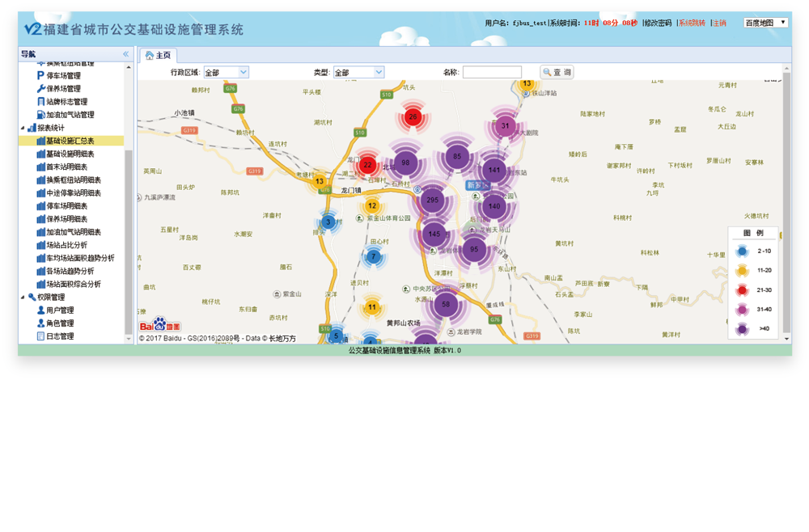Screen dimensions: 809x532
Task: Click the 查询 search button
Action: tap(557, 72)
